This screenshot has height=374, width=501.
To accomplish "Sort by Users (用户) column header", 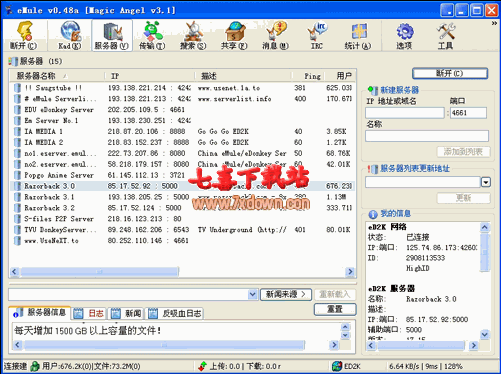I will (340, 76).
